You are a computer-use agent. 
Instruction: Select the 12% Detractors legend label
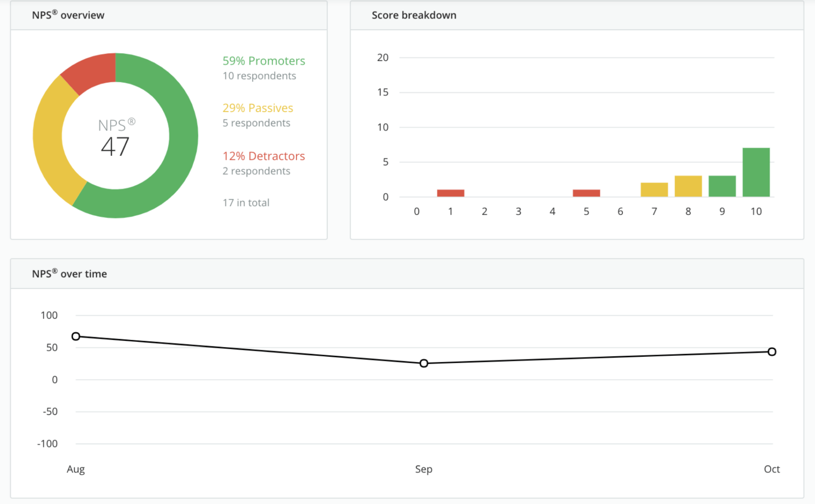264,156
